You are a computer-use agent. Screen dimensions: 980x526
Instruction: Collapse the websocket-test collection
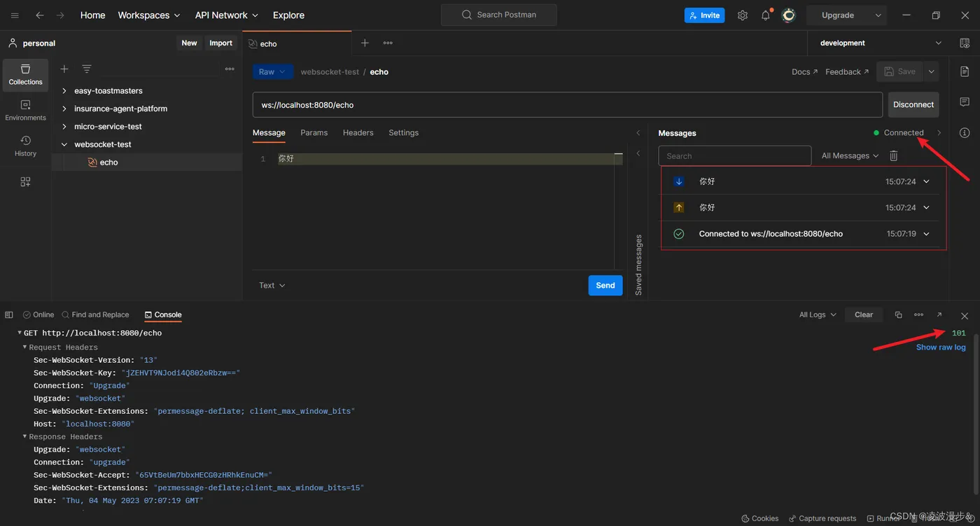point(64,145)
